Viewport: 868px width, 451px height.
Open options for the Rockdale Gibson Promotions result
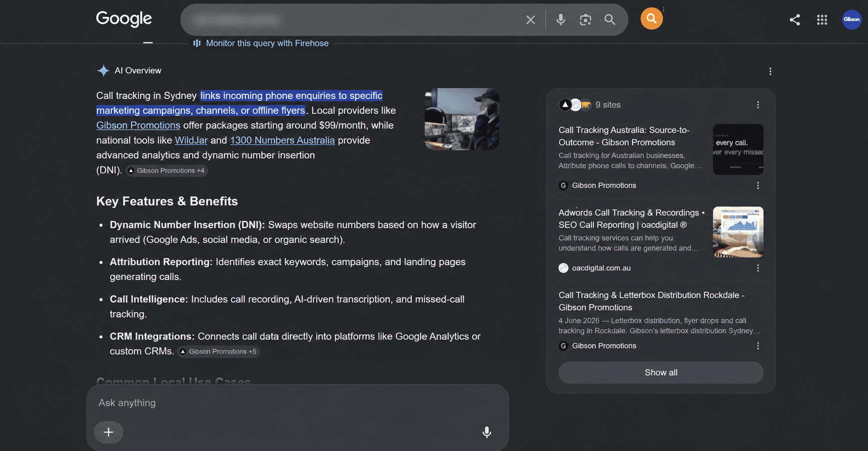click(x=758, y=346)
